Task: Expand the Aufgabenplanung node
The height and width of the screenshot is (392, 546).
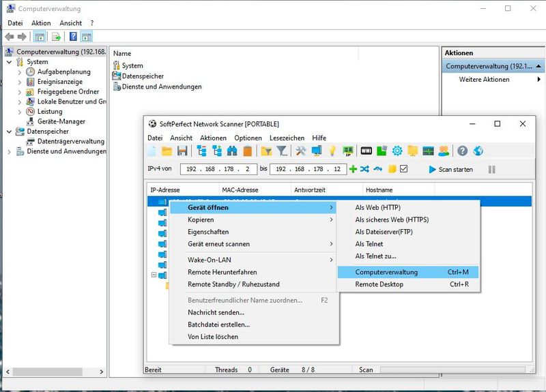Action: [20, 72]
